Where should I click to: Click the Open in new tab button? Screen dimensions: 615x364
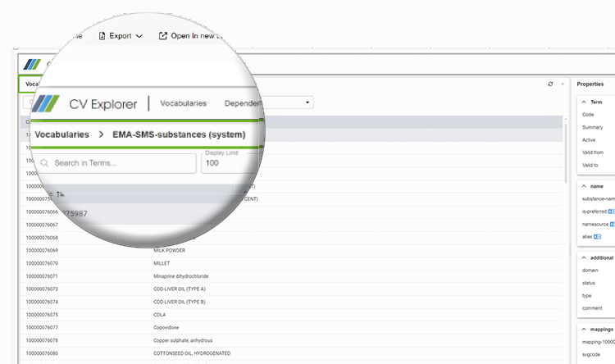pos(191,36)
